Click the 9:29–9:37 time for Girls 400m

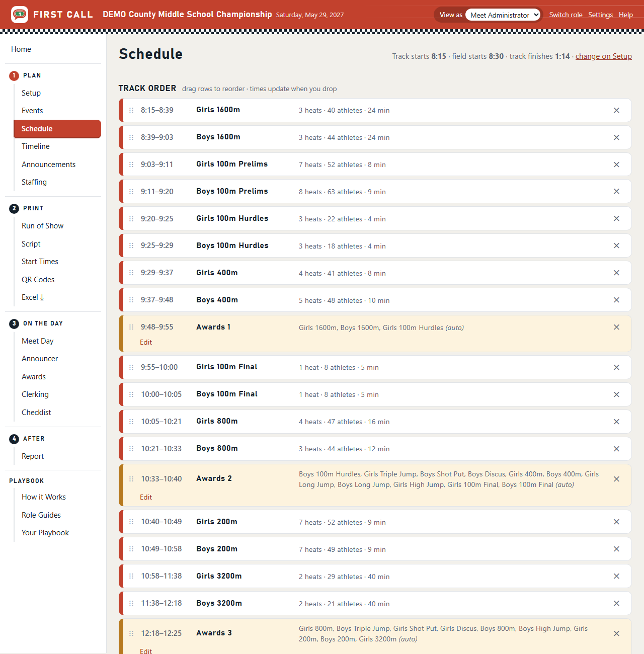click(x=157, y=273)
